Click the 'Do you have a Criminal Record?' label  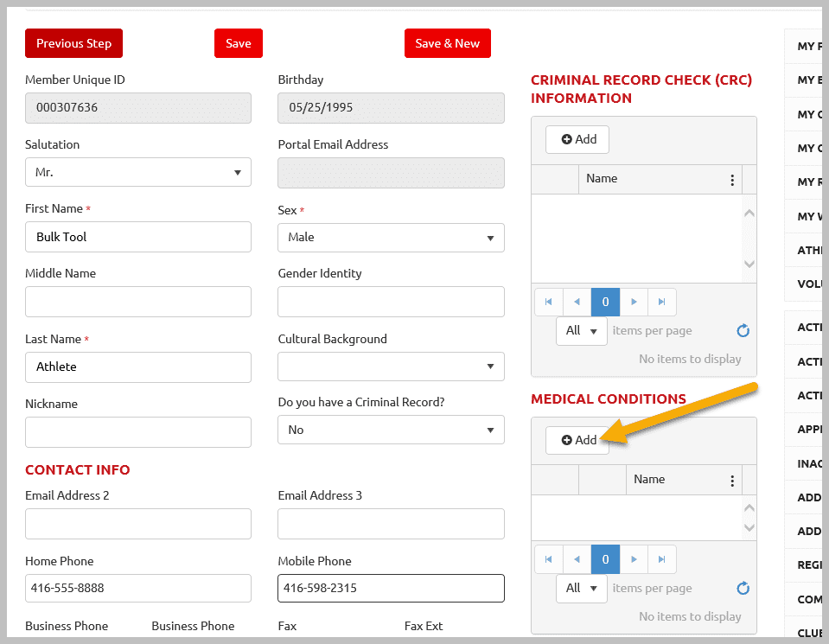click(x=361, y=402)
